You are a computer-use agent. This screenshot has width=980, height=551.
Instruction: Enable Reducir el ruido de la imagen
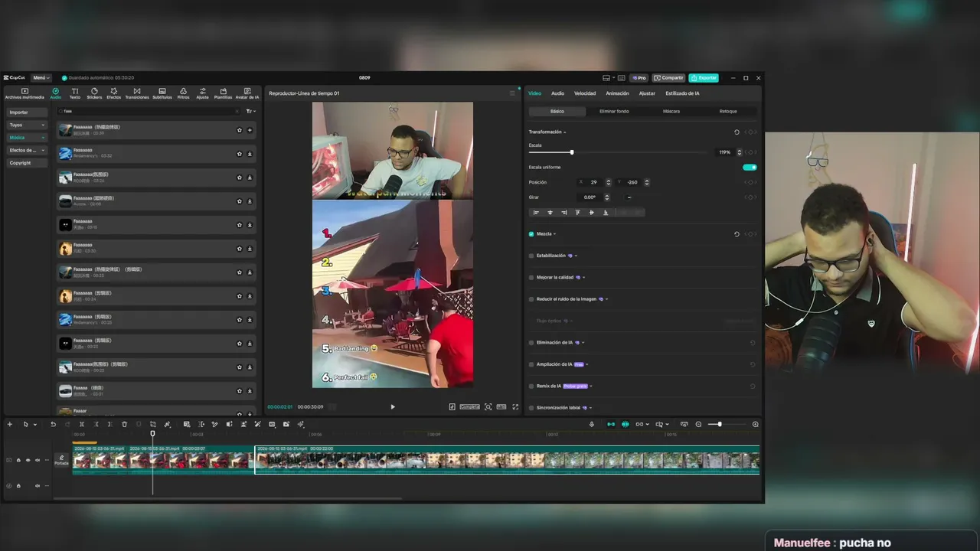click(531, 299)
